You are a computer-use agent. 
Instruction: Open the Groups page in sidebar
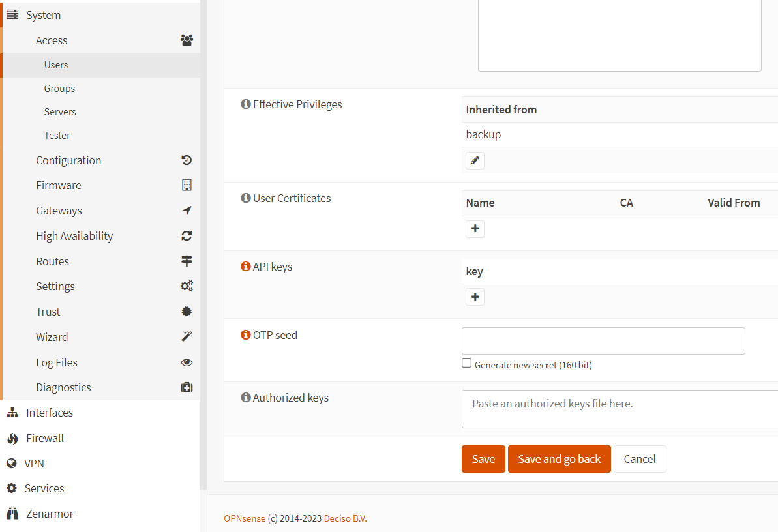click(101, 88)
